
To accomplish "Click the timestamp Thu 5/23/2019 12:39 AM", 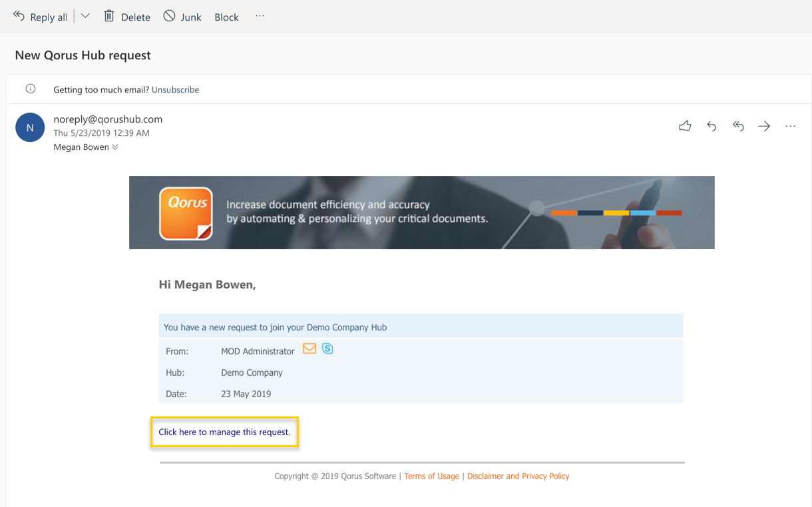I will pos(101,133).
